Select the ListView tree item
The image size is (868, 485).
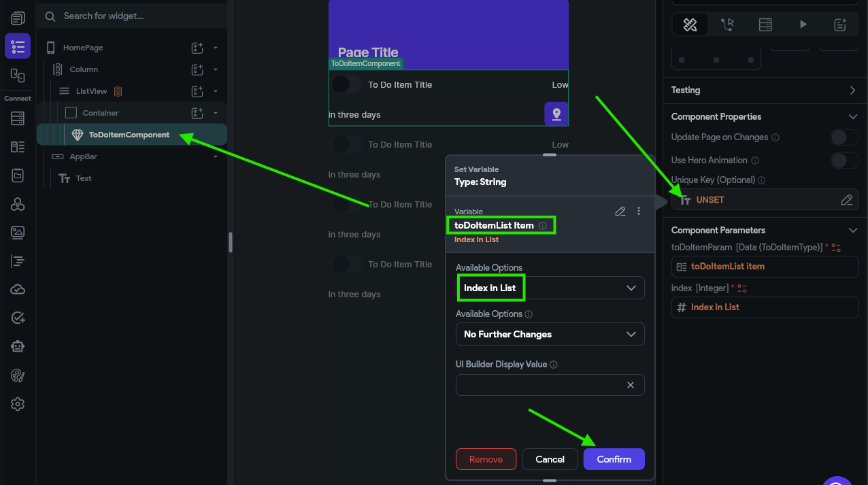pyautogui.click(x=132, y=91)
